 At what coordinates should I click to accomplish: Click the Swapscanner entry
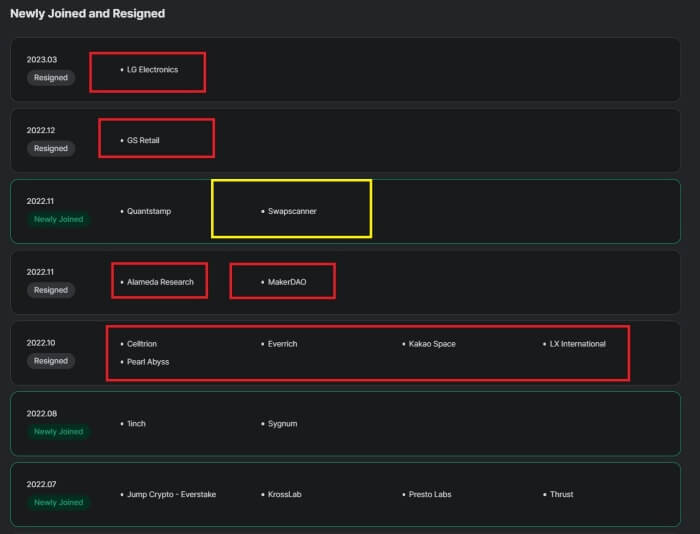(292, 211)
